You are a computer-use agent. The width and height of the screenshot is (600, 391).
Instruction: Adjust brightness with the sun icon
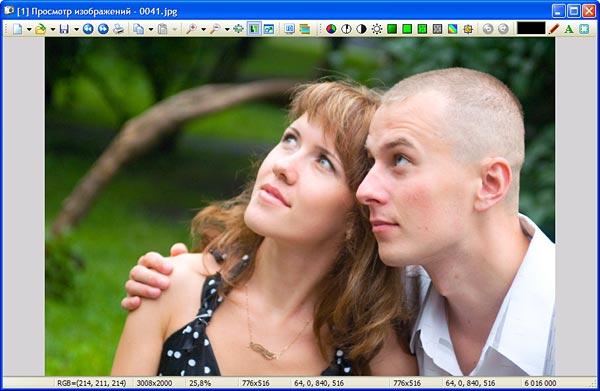coord(377,29)
